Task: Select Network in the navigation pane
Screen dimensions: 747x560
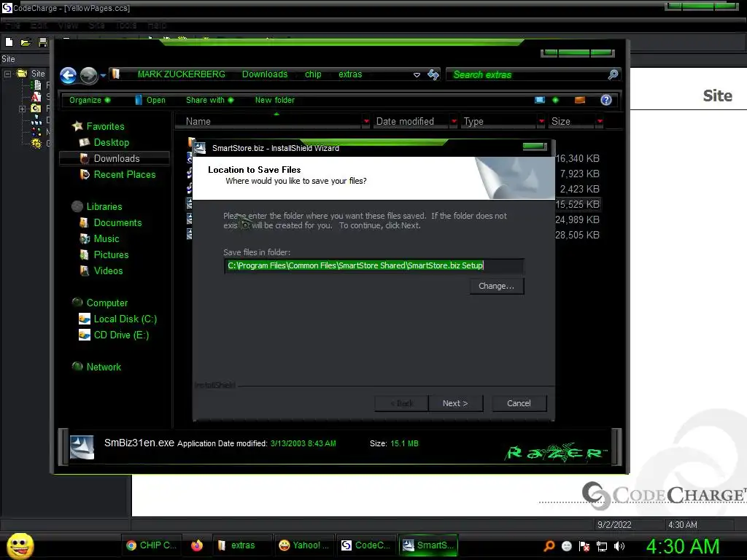Action: pos(104,367)
